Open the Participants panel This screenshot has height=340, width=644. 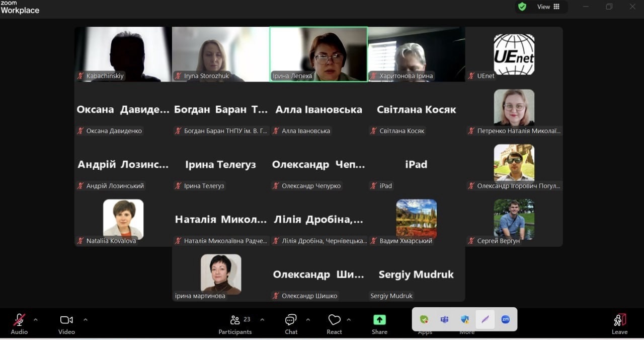point(235,322)
